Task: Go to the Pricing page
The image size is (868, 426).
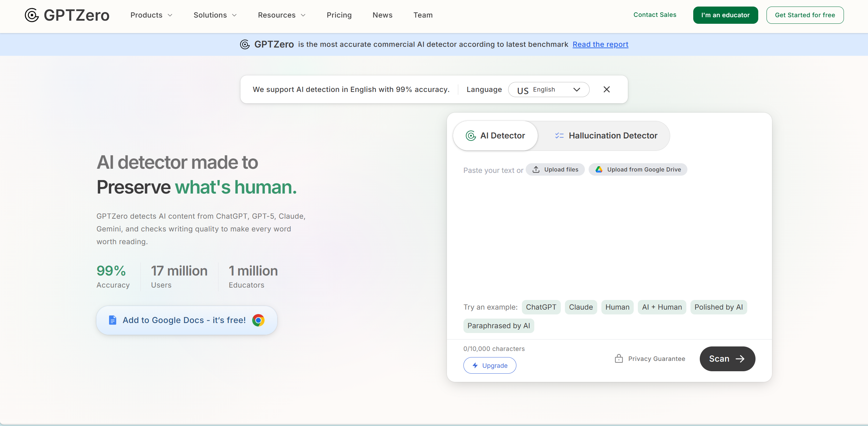Action: pos(339,15)
